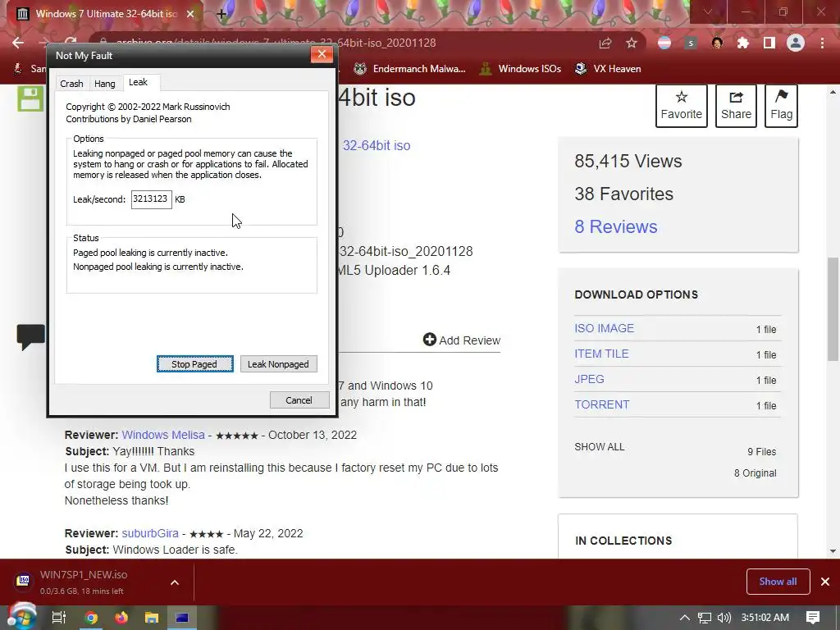Open File Explorer from the taskbar
This screenshot has height=630, width=840.
(152, 618)
